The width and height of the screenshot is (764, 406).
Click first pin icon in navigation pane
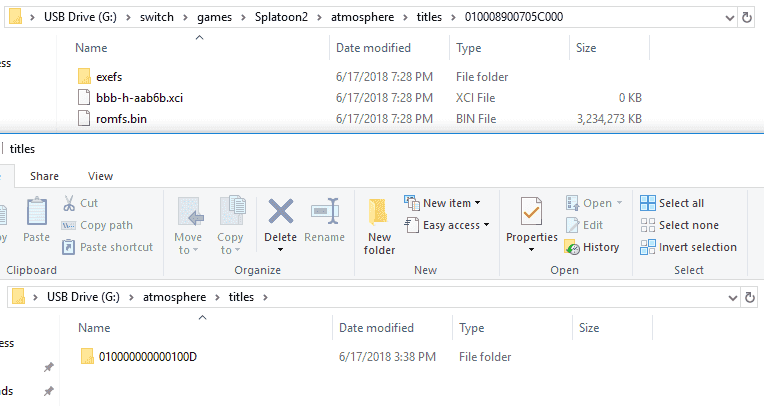click(48, 367)
